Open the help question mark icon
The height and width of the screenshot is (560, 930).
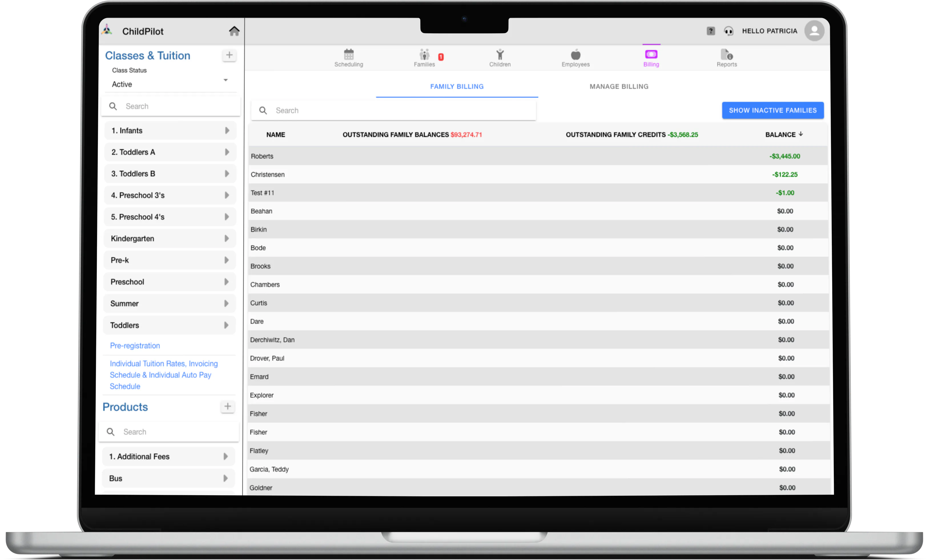(710, 31)
